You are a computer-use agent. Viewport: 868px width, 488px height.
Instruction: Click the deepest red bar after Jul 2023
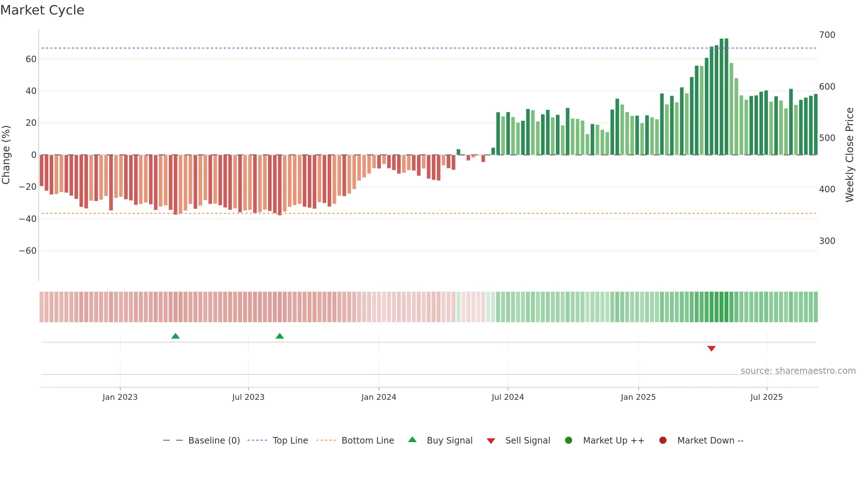click(x=280, y=185)
